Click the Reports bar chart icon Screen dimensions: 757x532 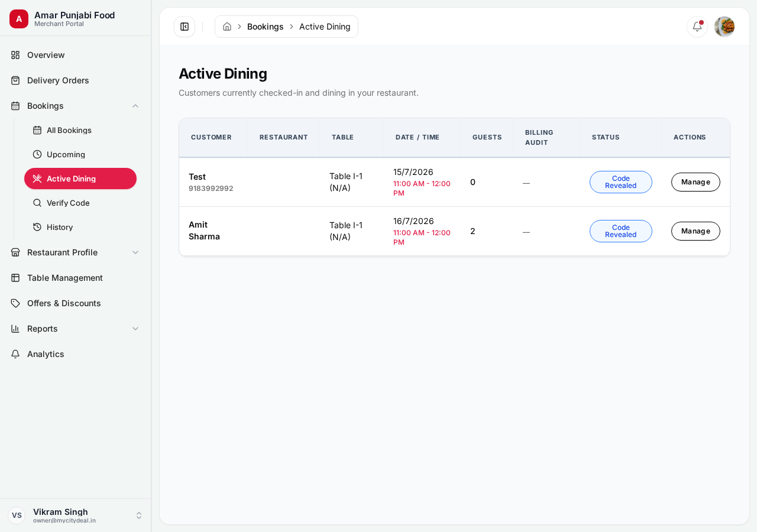click(x=15, y=329)
